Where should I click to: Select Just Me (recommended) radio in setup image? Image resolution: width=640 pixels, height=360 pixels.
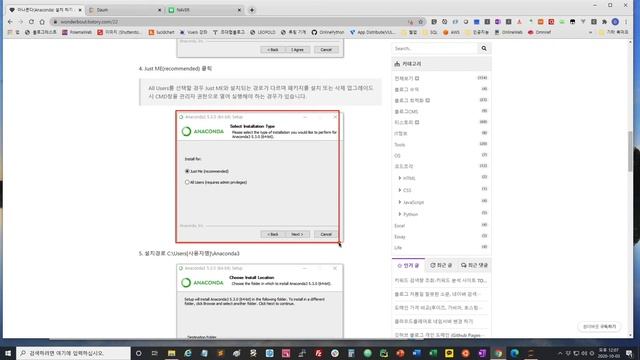(x=187, y=171)
